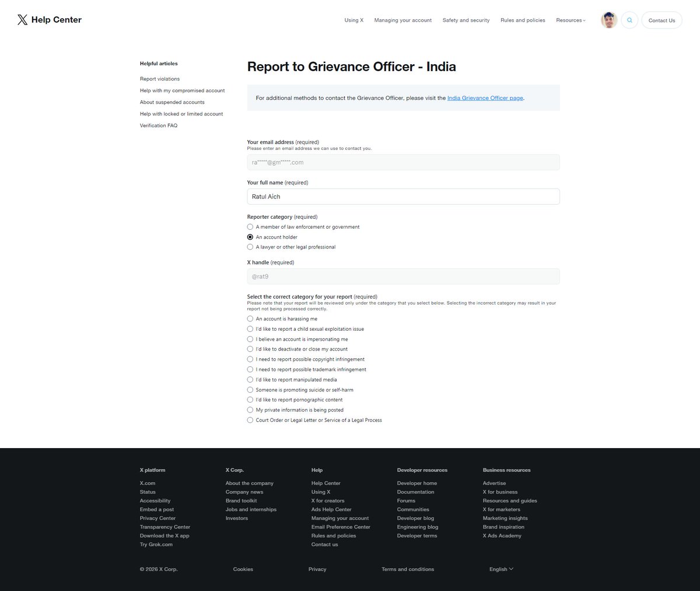This screenshot has width=700, height=591.
Task: Select possible copyright infringement option
Action: (x=250, y=359)
